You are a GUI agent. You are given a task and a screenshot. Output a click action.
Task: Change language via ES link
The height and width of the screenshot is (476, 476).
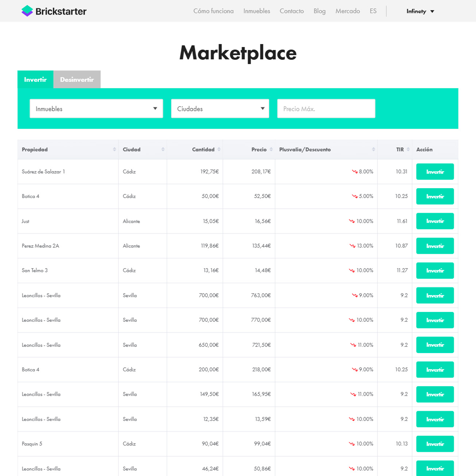pos(373,11)
